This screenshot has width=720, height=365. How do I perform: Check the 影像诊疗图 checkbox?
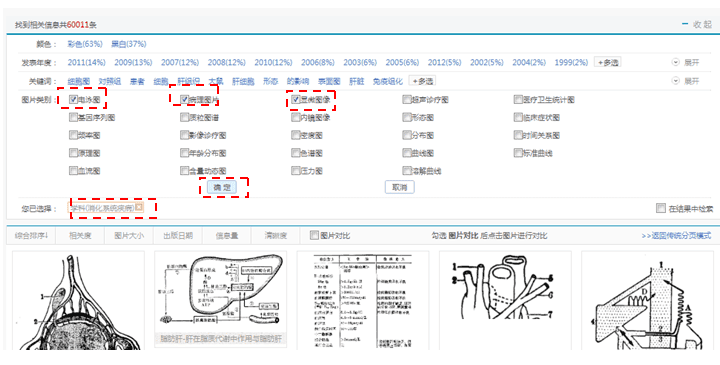185,135
